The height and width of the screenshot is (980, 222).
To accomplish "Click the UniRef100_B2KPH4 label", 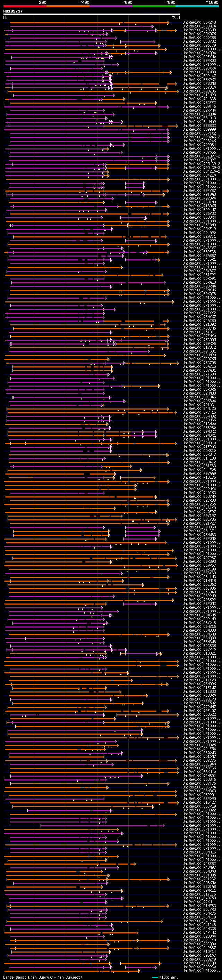I will coord(199,110).
